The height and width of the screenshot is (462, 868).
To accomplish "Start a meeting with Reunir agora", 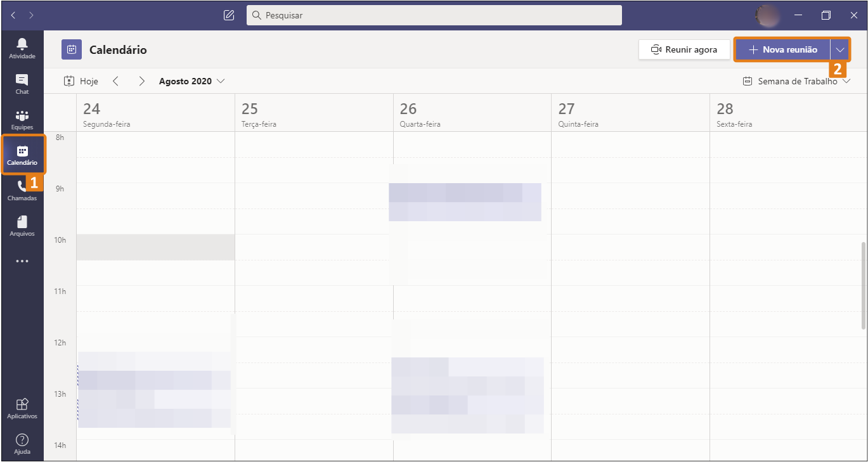I will (684, 49).
